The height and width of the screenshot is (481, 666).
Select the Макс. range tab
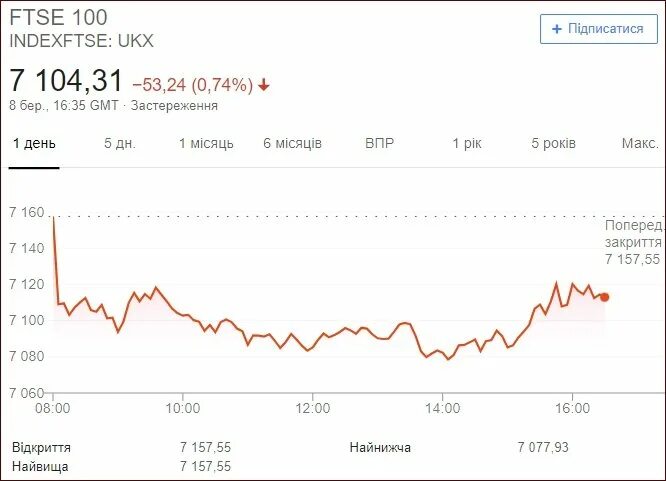point(640,143)
